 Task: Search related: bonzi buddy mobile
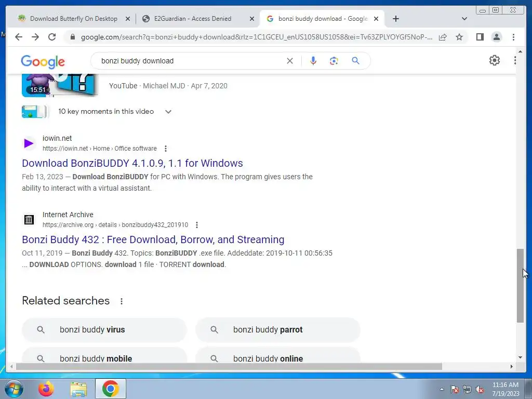[x=104, y=355]
